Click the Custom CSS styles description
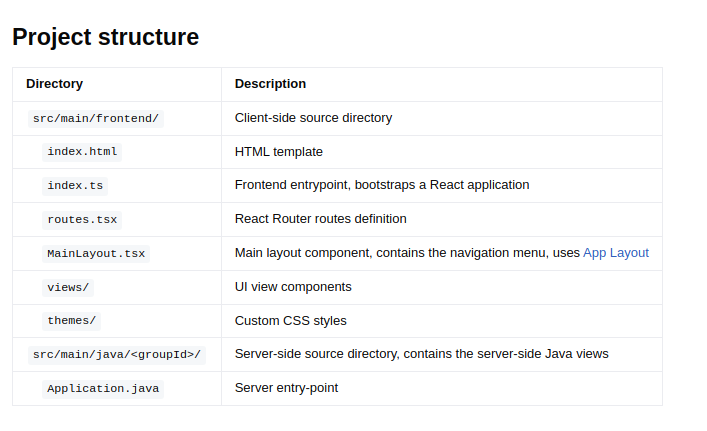 click(290, 321)
